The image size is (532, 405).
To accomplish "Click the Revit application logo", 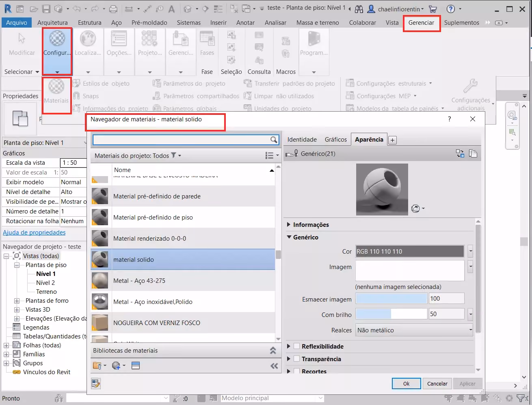I will coord(8,9).
